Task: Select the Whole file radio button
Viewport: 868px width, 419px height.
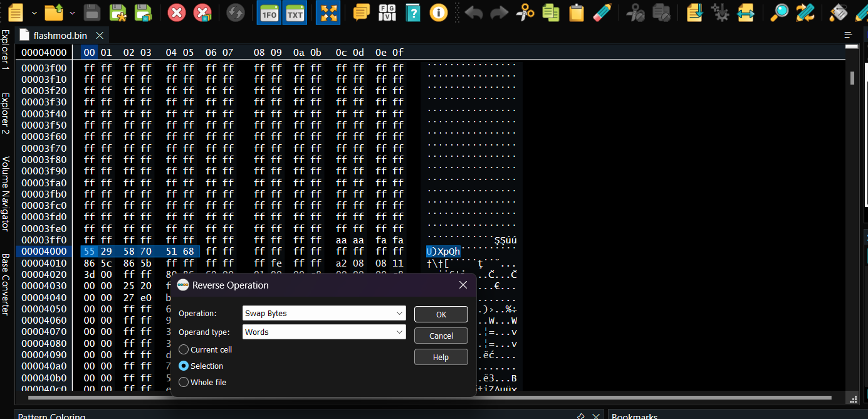Action: point(184,382)
